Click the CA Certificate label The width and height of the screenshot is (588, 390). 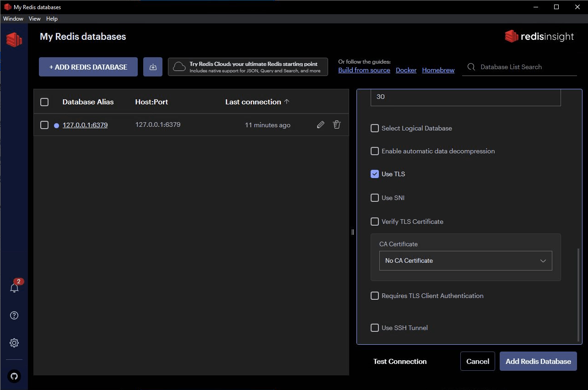399,244
